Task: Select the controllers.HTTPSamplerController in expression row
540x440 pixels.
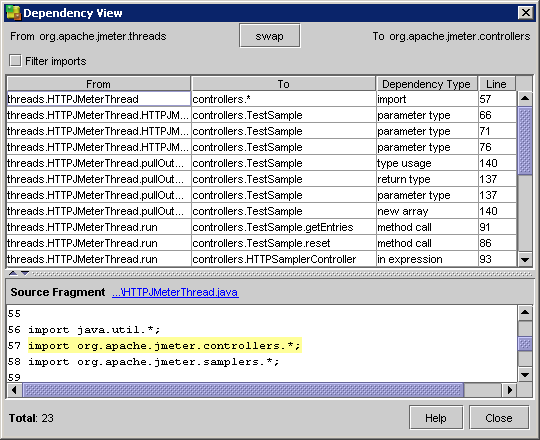Action: [x=261, y=259]
